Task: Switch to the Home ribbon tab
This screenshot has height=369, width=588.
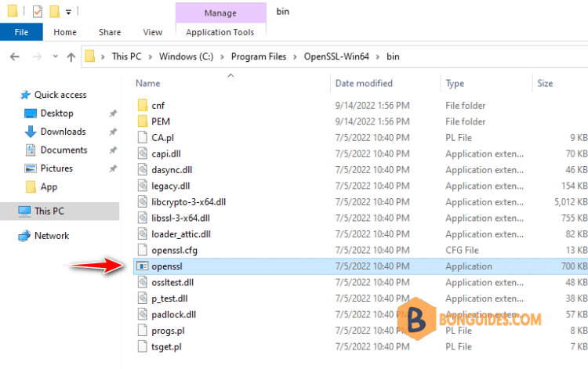Action: (x=64, y=32)
